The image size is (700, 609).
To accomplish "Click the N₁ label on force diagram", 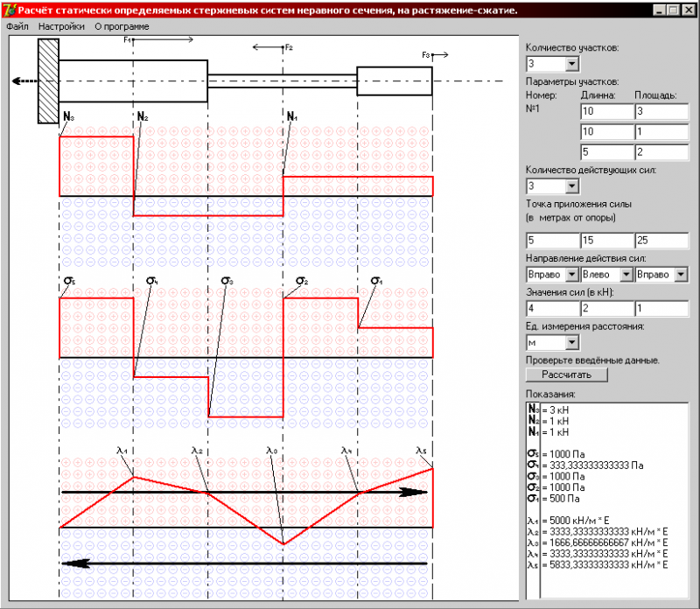I will click(292, 116).
